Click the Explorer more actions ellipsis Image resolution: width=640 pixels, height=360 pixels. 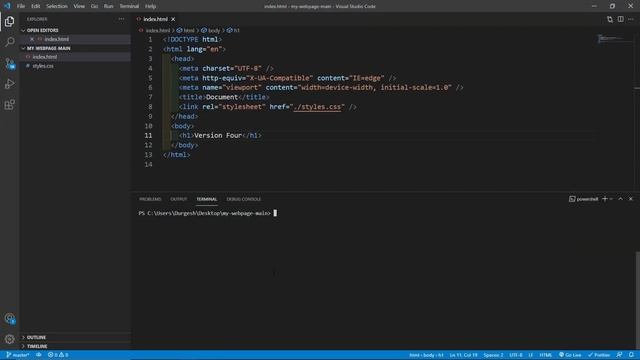point(121,19)
